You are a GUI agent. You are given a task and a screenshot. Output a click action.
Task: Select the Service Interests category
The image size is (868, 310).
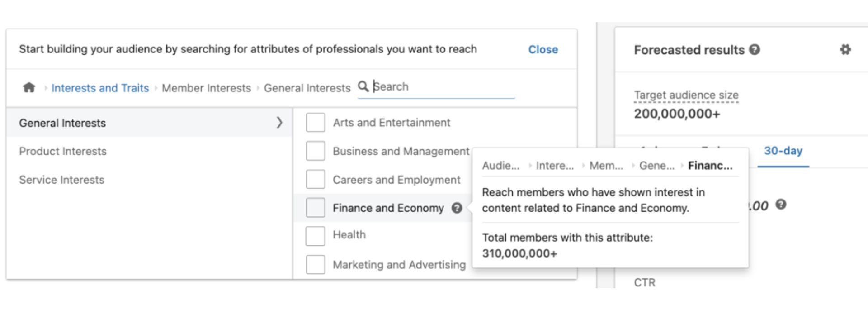61,180
